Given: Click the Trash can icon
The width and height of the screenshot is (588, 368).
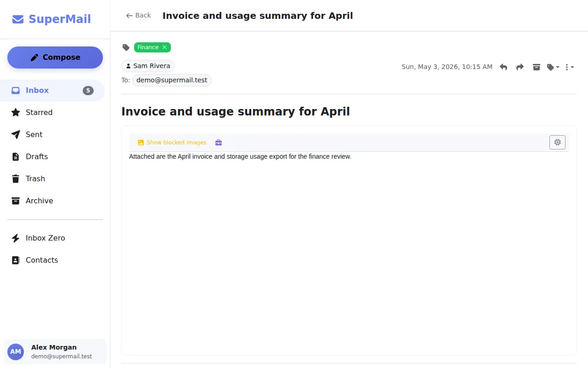Looking at the screenshot, I should 16,179.
